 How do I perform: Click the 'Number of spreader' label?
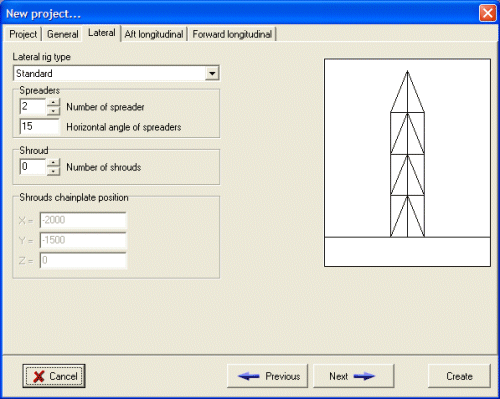[x=105, y=107]
